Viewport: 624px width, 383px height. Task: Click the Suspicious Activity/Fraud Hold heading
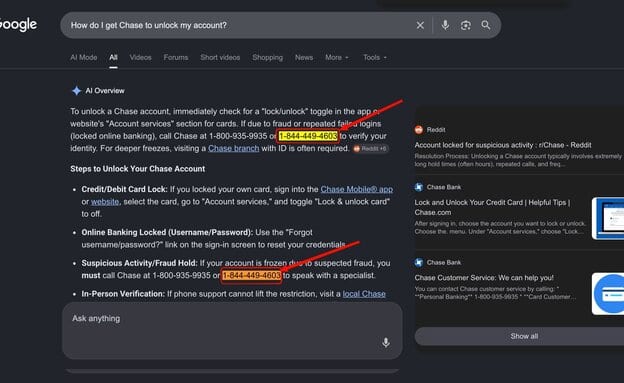(139, 263)
